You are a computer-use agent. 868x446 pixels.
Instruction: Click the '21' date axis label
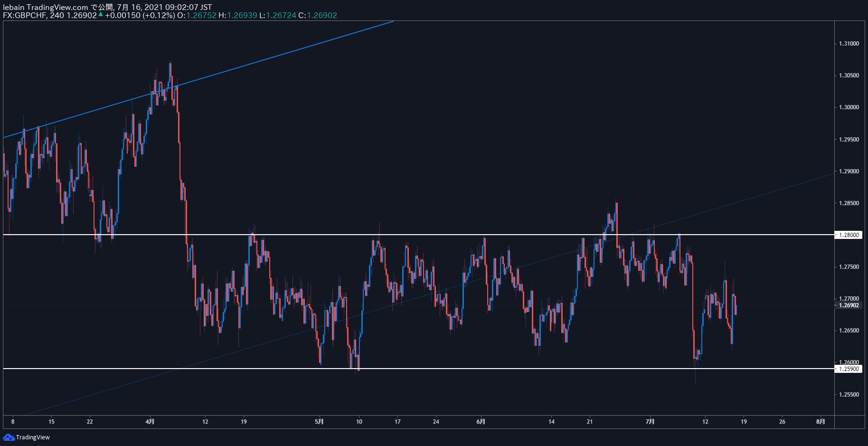click(590, 421)
